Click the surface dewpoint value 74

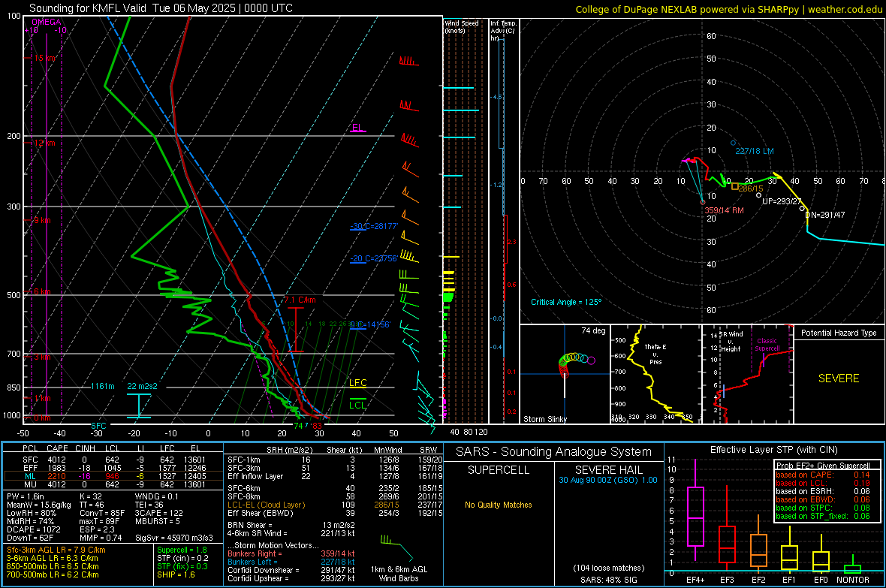click(298, 426)
